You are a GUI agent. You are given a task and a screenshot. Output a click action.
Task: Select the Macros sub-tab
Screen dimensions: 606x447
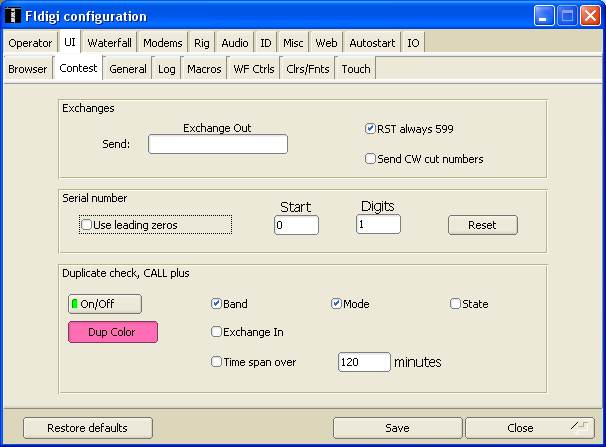point(204,69)
